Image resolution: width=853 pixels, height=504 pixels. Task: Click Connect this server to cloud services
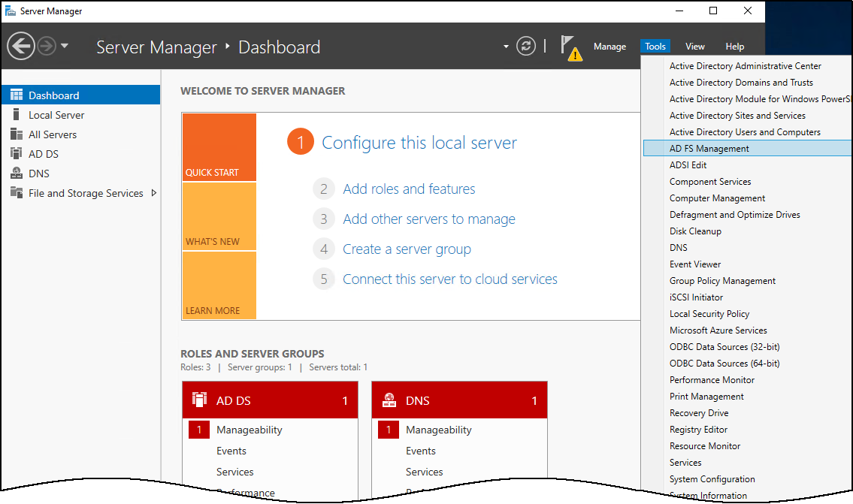(449, 279)
